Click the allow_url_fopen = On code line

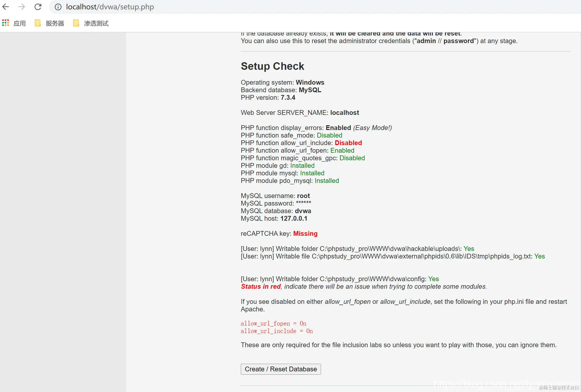click(273, 323)
